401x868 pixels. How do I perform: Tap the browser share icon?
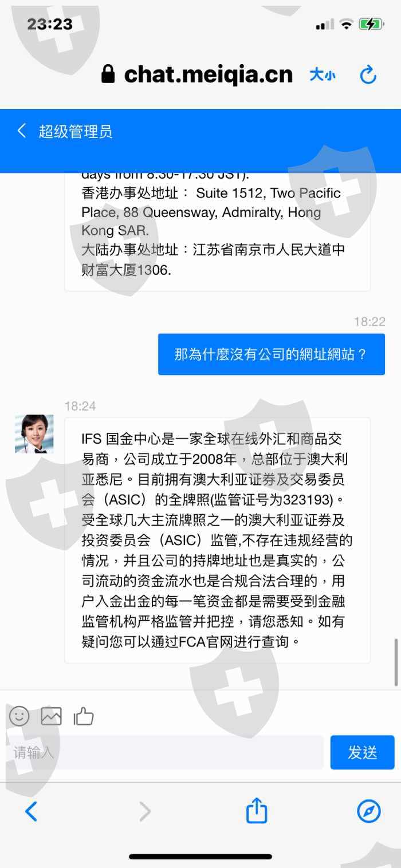point(257,811)
